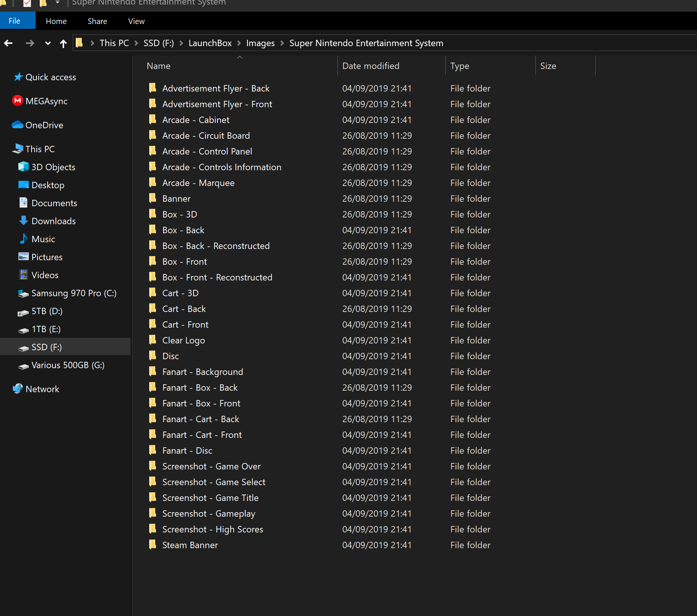
Task: Click the Clear Logo folder icon
Action: (153, 340)
